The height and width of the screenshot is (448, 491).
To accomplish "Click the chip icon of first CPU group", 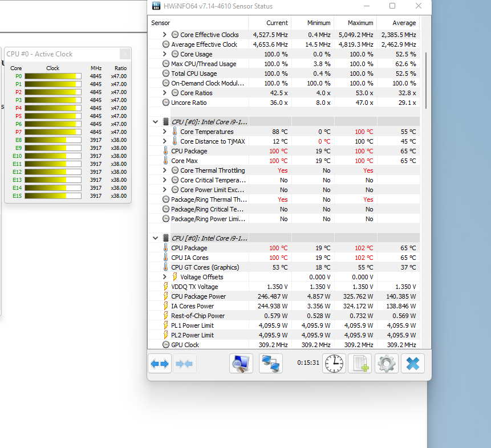I will [166, 122].
